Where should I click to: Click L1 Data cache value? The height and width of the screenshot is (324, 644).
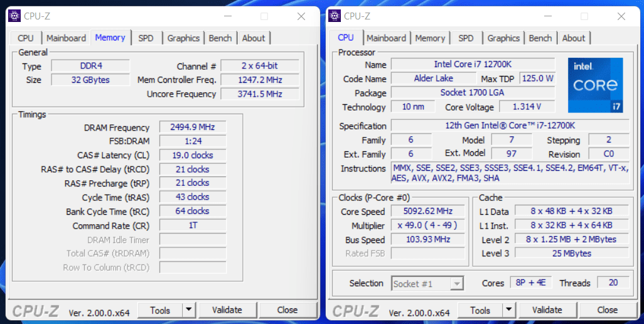[x=572, y=212]
